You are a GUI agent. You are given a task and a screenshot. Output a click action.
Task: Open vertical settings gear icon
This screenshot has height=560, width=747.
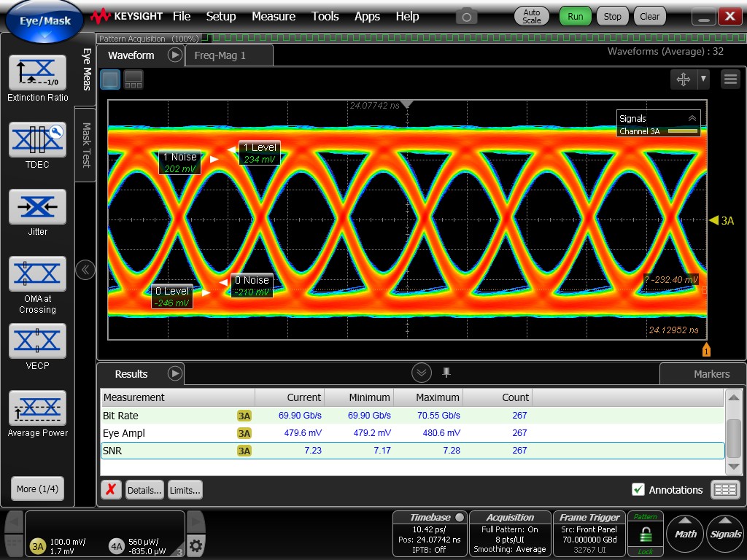(x=196, y=545)
